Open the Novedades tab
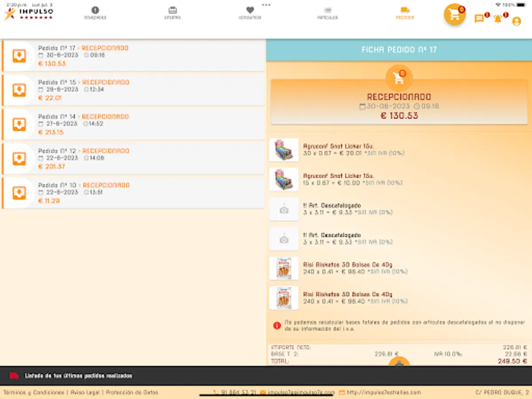Screen dimensions: 532x399 (x=95, y=13)
